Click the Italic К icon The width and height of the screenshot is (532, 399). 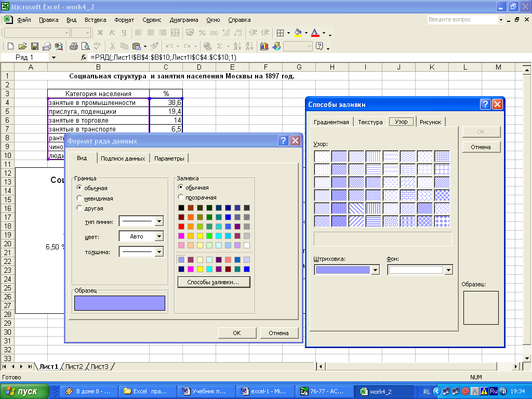coord(112,33)
